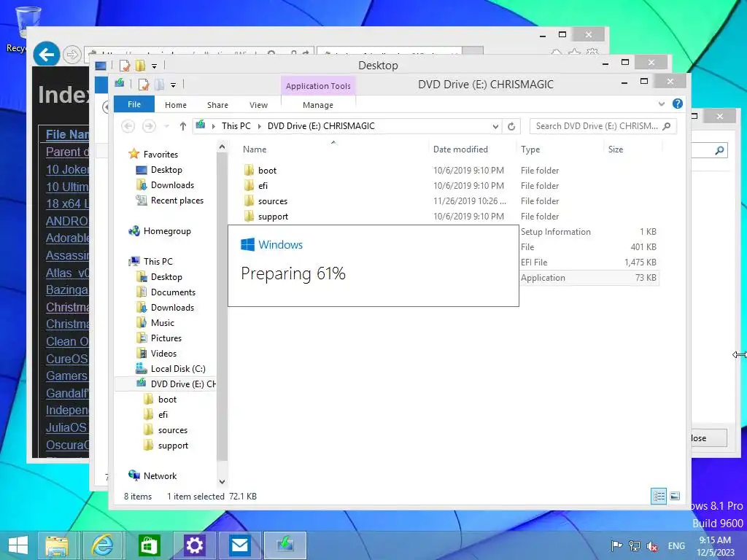Open Music under This PC
The image size is (747, 560).
[x=163, y=322]
